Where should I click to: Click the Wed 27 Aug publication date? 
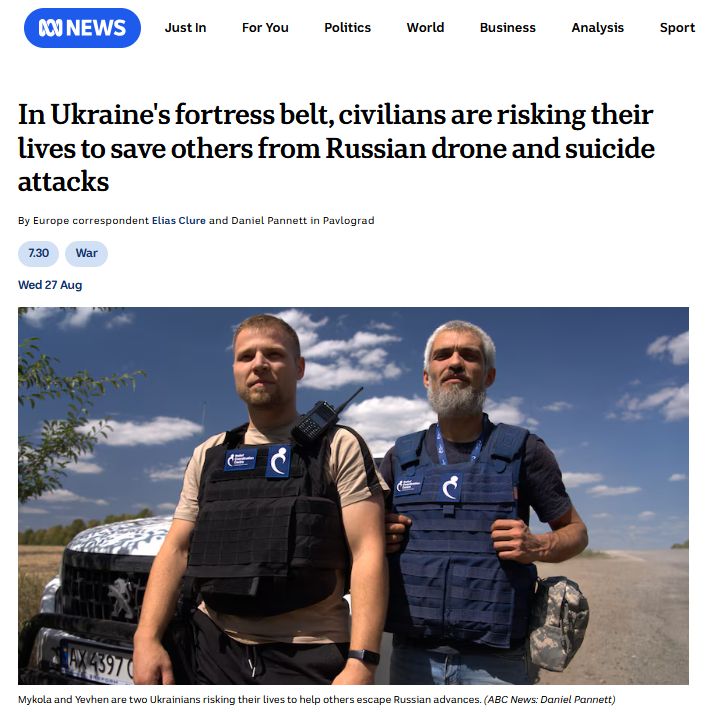click(x=50, y=285)
